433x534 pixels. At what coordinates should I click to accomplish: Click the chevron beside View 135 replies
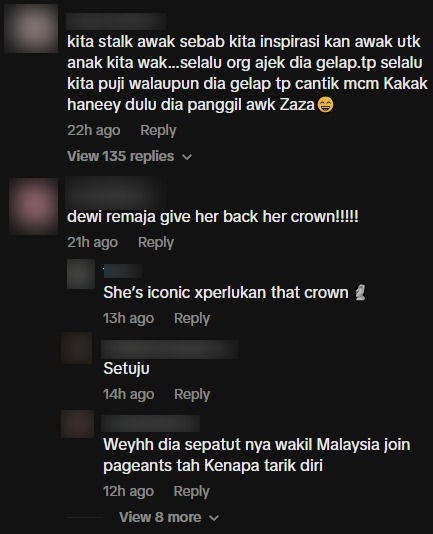click(187, 157)
